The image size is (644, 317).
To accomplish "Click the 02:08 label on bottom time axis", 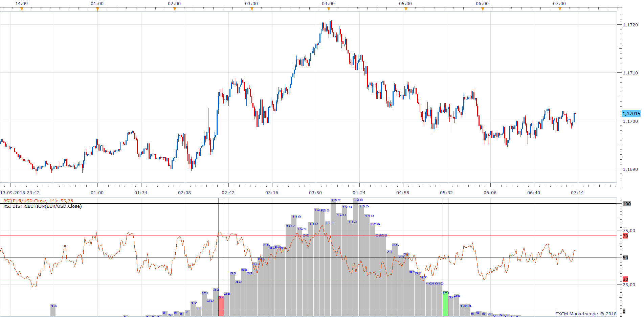I will coord(184,193).
